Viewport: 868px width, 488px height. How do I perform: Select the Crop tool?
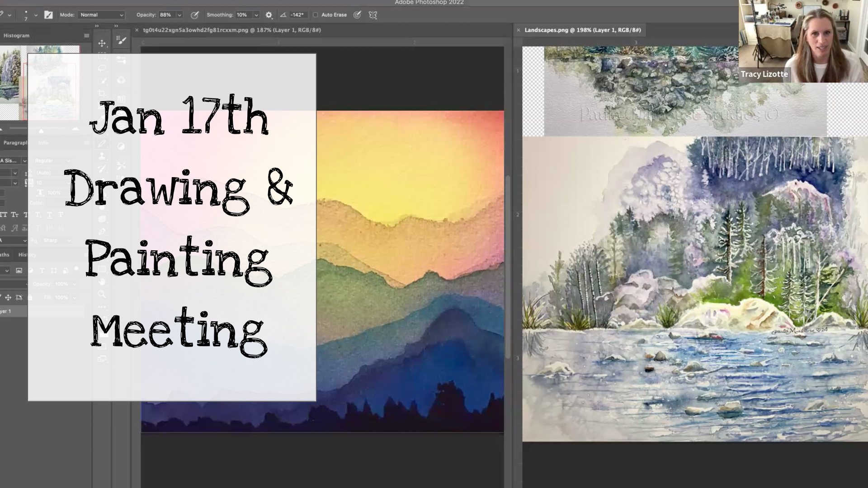(x=102, y=94)
